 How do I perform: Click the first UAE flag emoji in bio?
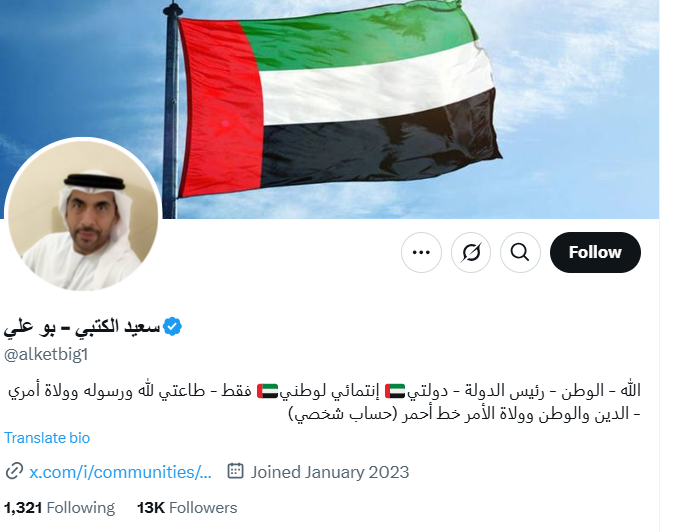[395, 391]
